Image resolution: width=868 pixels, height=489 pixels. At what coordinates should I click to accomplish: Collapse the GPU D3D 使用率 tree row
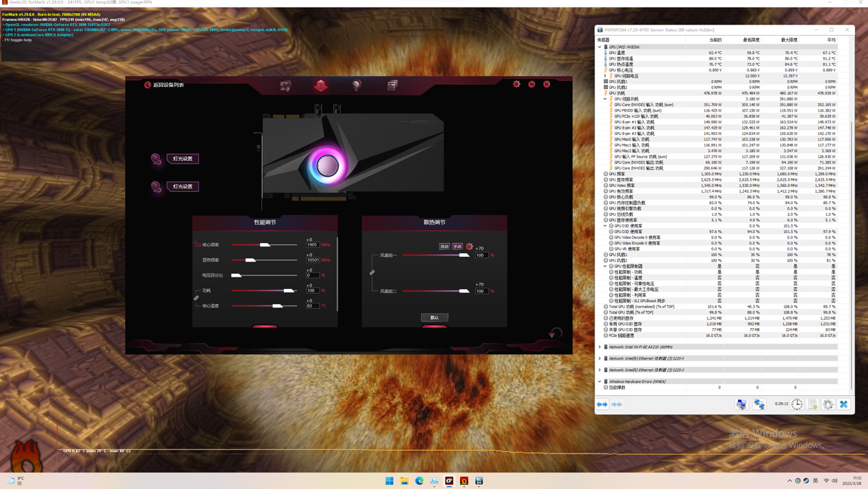tap(606, 226)
